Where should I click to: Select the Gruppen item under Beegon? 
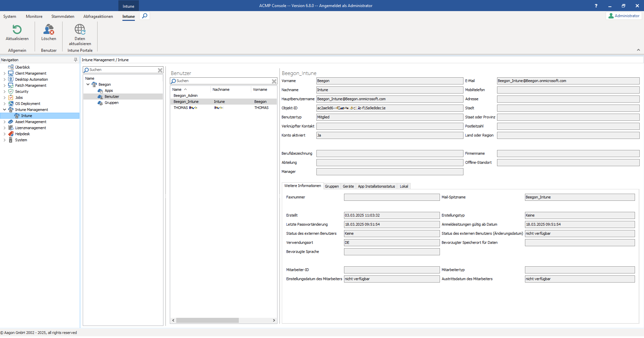coord(111,103)
